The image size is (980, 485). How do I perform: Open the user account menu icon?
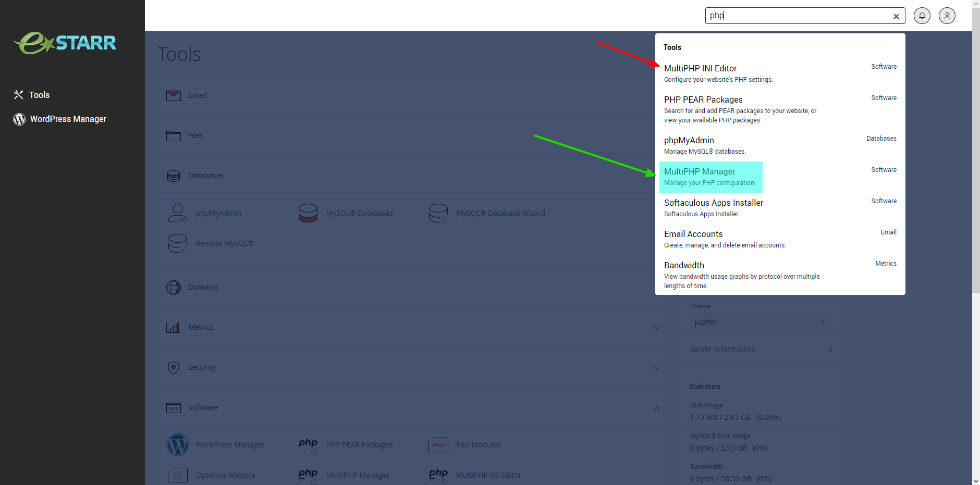947,16
